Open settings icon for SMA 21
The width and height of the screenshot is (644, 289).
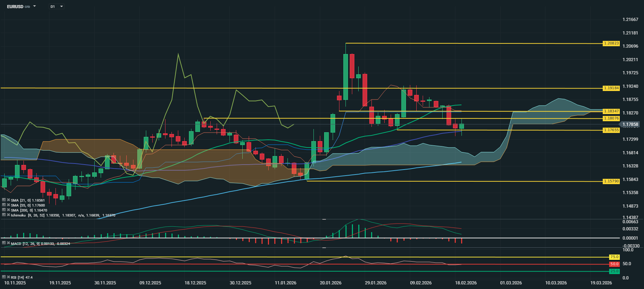click(x=4, y=200)
